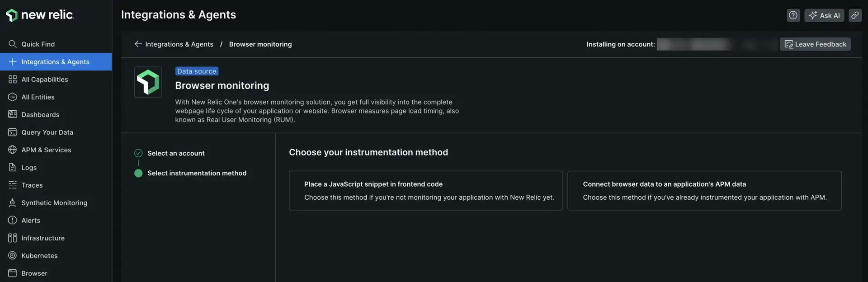The width and height of the screenshot is (868, 282).
Task: Click the Browser monitoring product logo
Action: coord(148,82)
